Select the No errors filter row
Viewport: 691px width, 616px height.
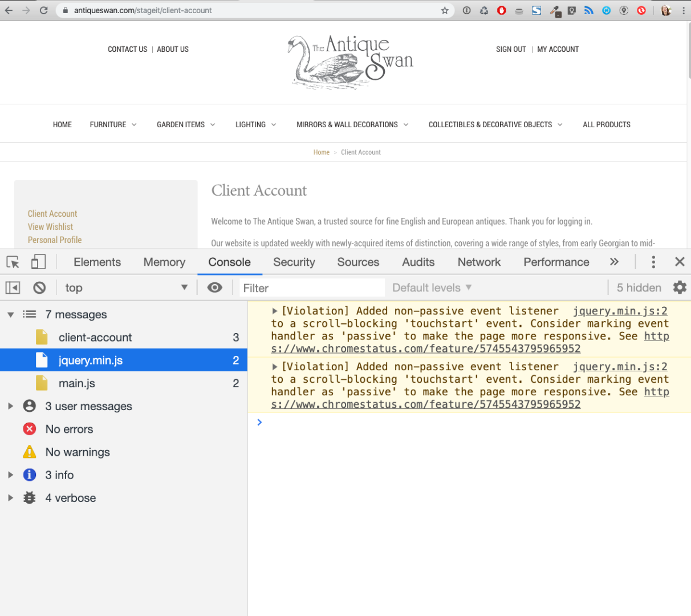124,429
